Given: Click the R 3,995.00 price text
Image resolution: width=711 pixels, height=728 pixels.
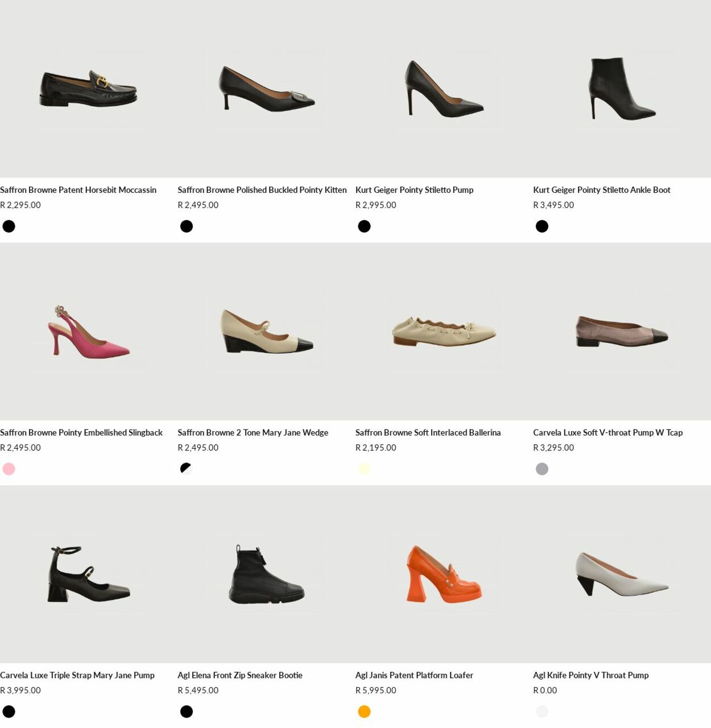Looking at the screenshot, I should 20,691.
